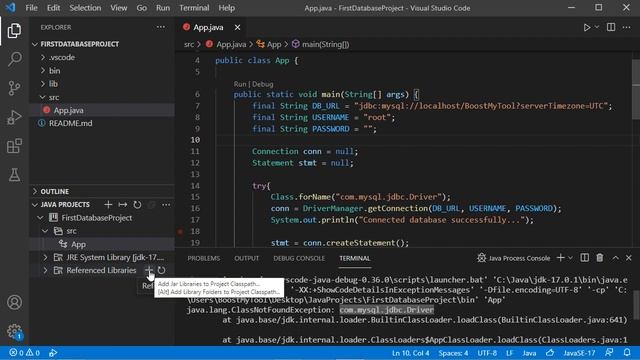Open the Testing flask view
This screenshot has height=360, width=640.
(14, 175)
